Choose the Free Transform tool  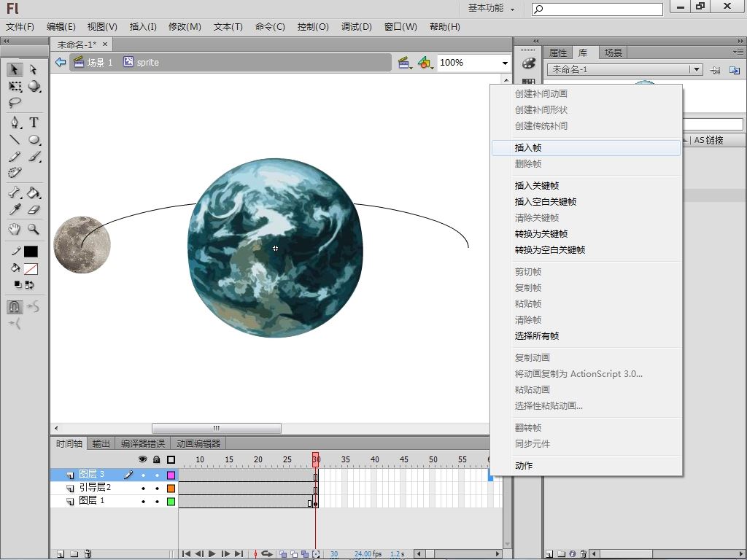tap(15, 86)
